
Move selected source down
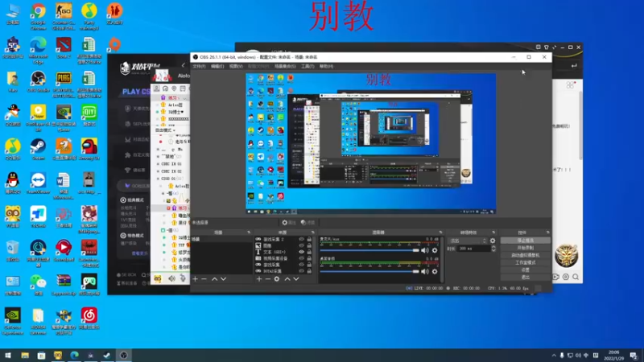(296, 279)
